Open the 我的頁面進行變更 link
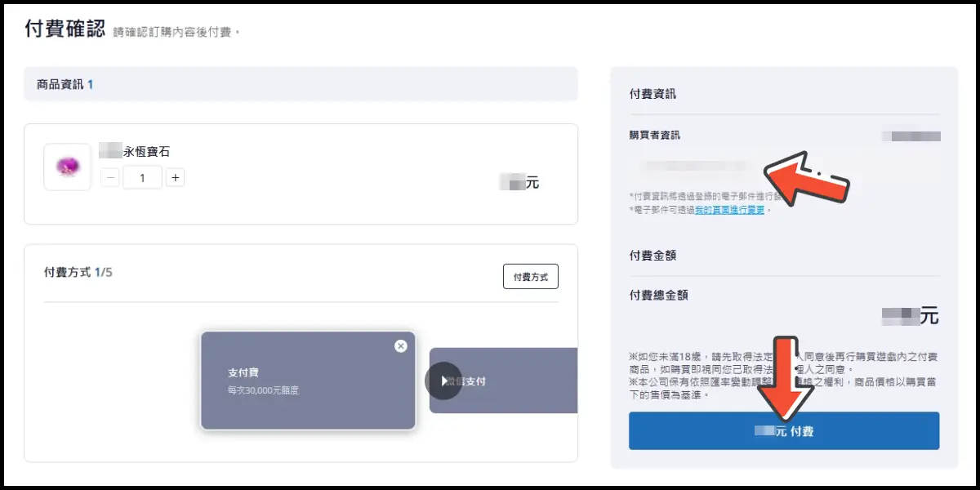 [x=729, y=210]
